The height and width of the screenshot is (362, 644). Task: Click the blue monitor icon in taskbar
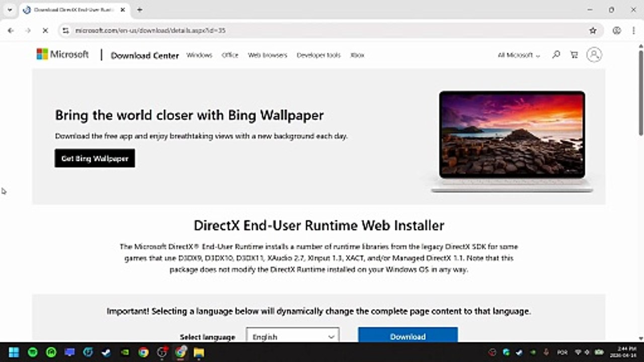69,352
